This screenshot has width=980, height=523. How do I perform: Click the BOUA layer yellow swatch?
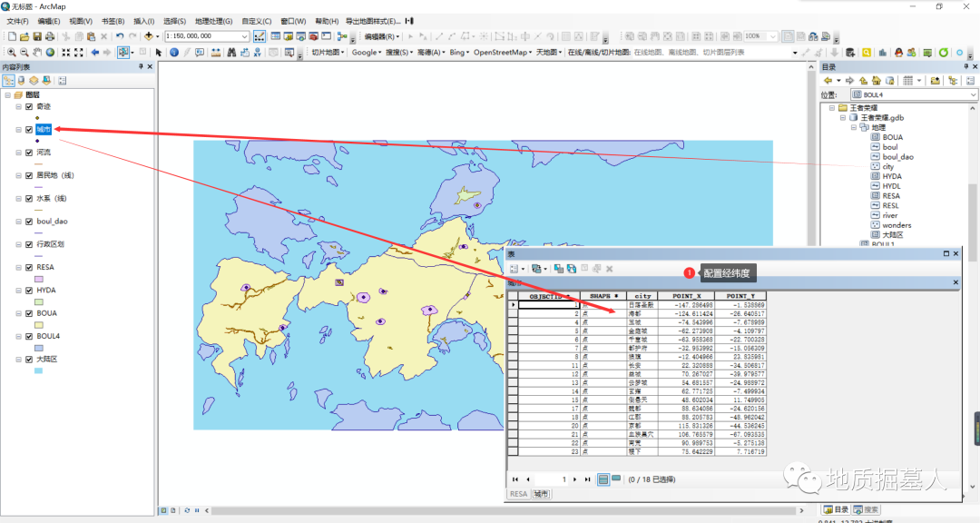pos(38,325)
